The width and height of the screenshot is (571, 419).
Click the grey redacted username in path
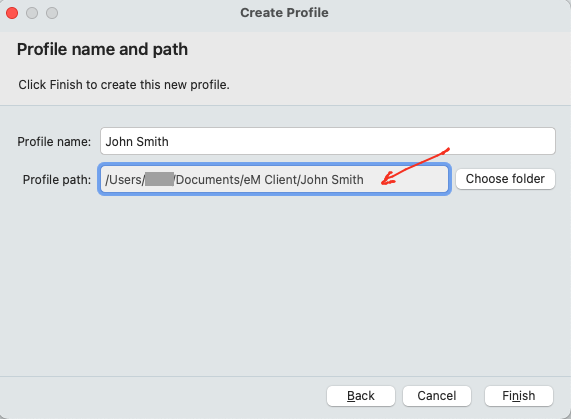[160, 179]
